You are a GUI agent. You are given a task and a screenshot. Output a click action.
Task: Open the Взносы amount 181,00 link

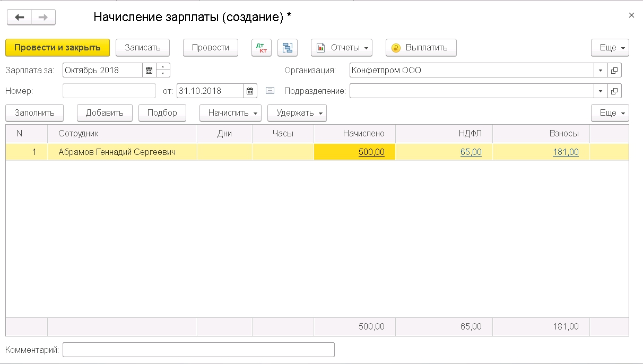(566, 152)
